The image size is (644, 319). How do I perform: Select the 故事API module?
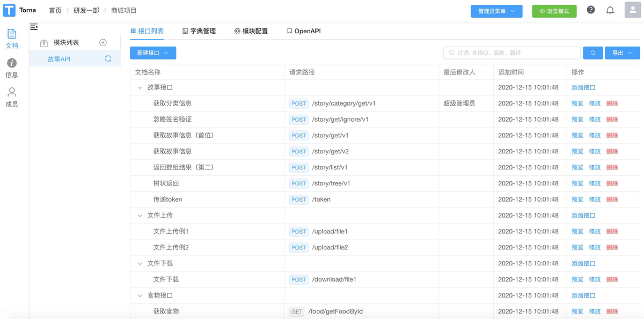75,59
